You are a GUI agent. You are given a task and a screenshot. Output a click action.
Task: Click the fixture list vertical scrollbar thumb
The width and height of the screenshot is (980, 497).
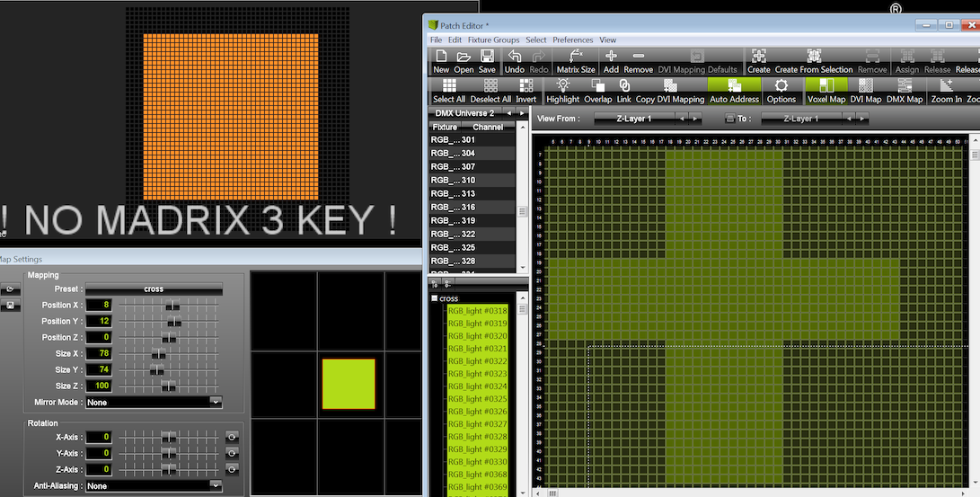[523, 211]
